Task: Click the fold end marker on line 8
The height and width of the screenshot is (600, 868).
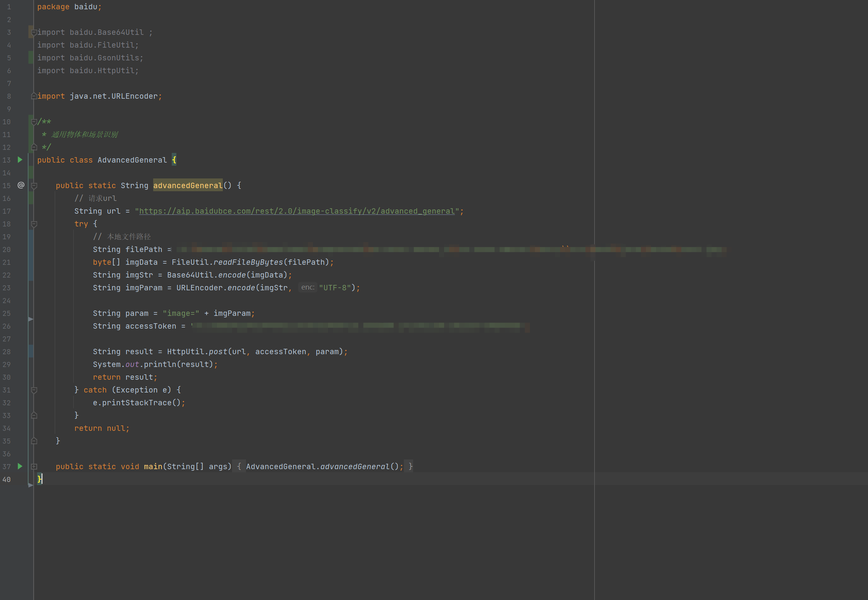Action: click(x=34, y=96)
